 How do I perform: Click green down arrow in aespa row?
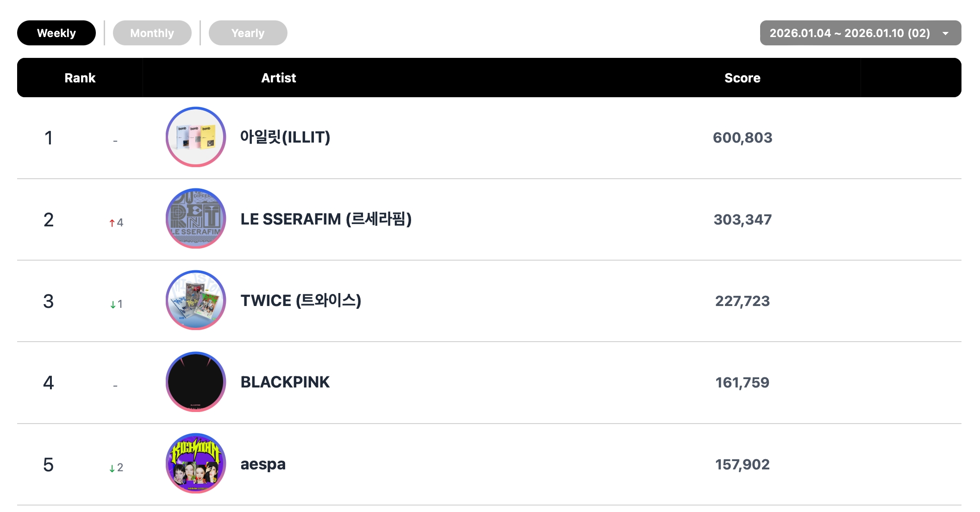(x=112, y=468)
